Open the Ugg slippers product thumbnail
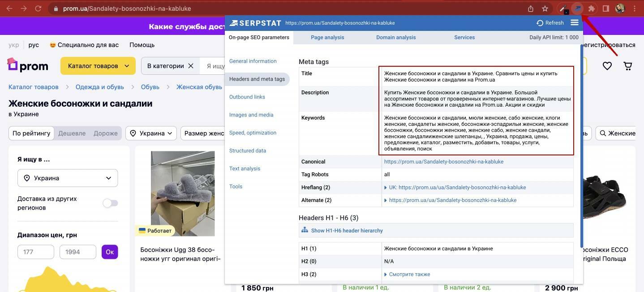The width and height of the screenshot is (644, 292). pyautogui.click(x=183, y=193)
